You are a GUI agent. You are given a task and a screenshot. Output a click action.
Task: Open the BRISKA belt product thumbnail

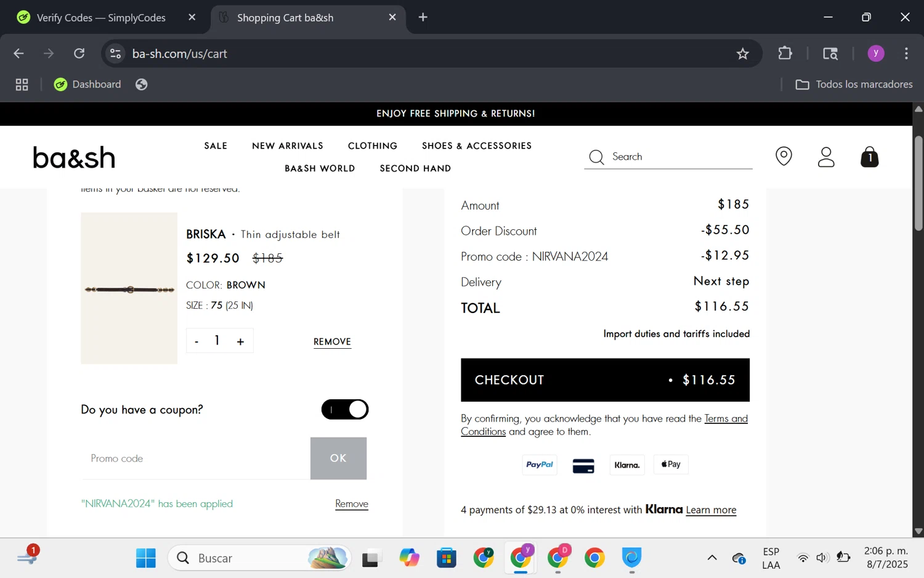(129, 288)
